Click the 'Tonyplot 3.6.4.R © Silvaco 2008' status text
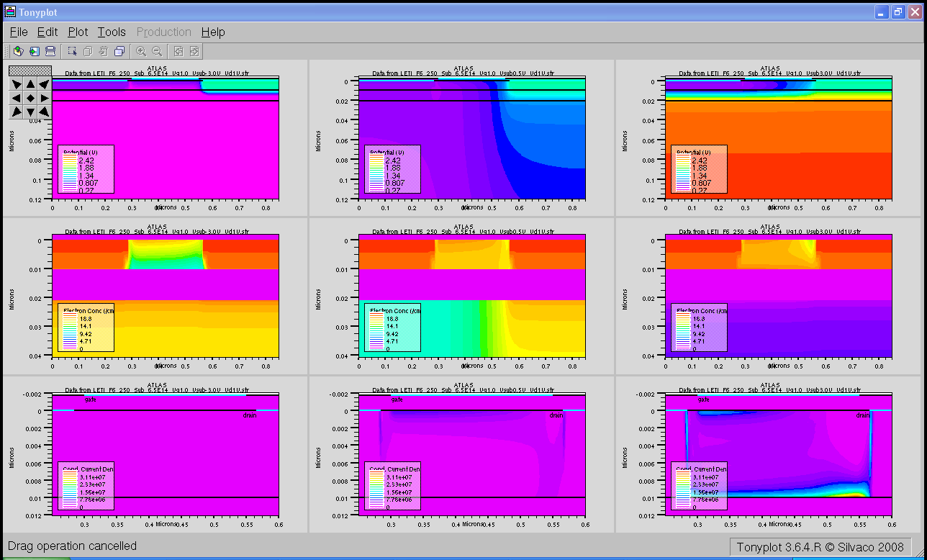This screenshot has width=927, height=560. point(820,547)
